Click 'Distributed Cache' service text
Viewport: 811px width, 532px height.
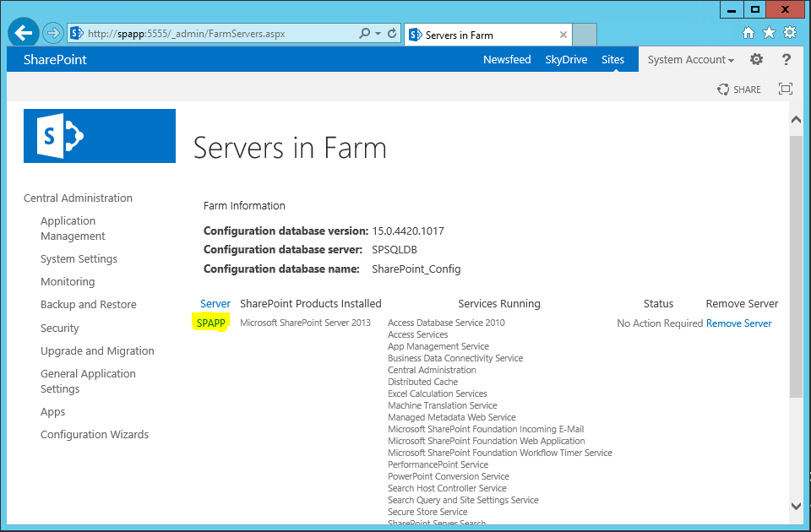(x=422, y=382)
